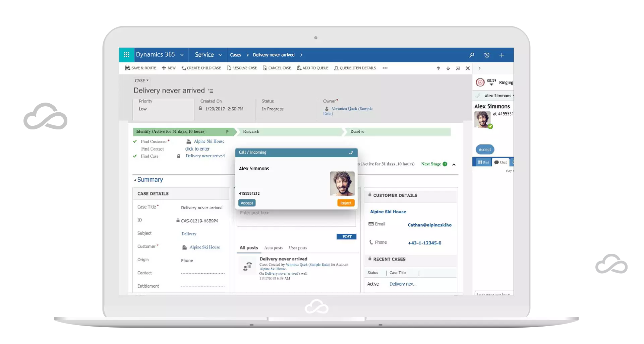The image size is (644, 344).
Task: Go to next record down arrow
Action: click(448, 68)
